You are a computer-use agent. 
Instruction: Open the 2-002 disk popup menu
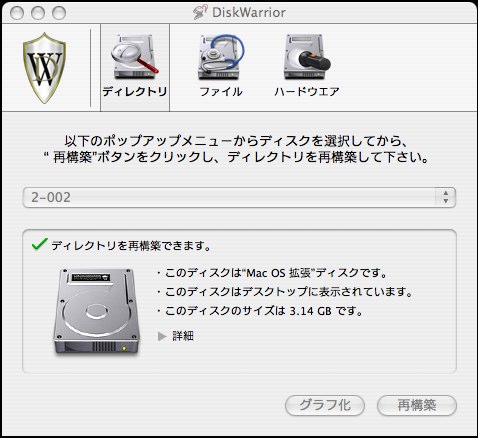[239, 197]
